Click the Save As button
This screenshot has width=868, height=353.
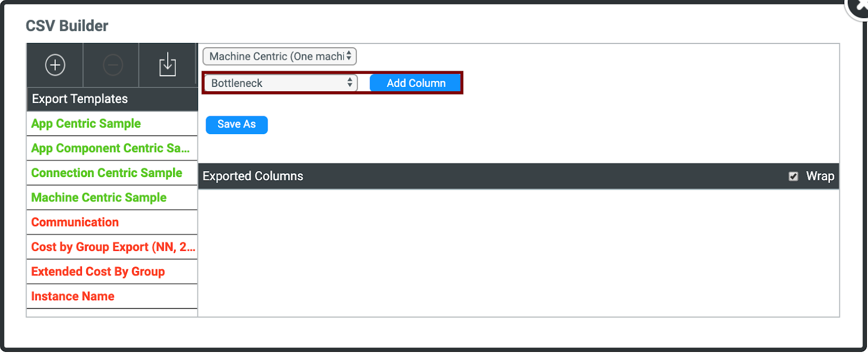pos(237,124)
